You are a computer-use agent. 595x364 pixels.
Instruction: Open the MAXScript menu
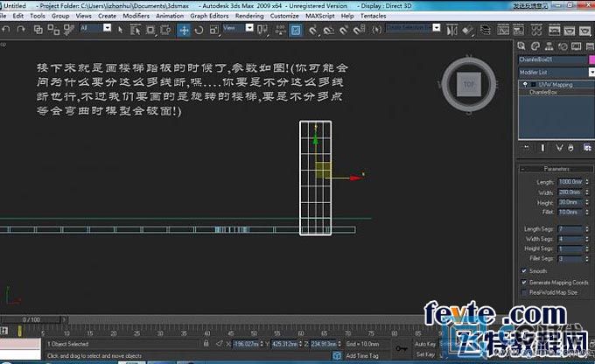[320, 16]
